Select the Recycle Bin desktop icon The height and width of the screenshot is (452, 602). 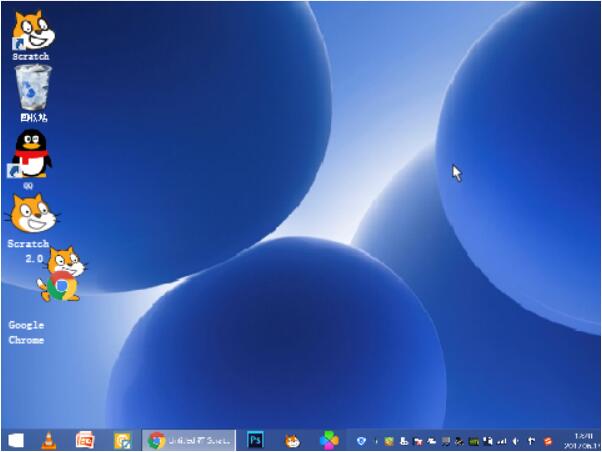pos(33,93)
